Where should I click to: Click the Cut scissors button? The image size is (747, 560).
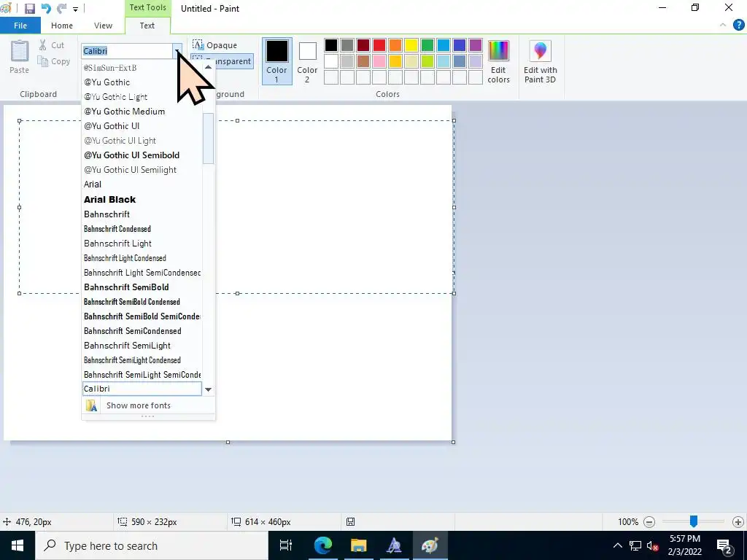pos(52,45)
